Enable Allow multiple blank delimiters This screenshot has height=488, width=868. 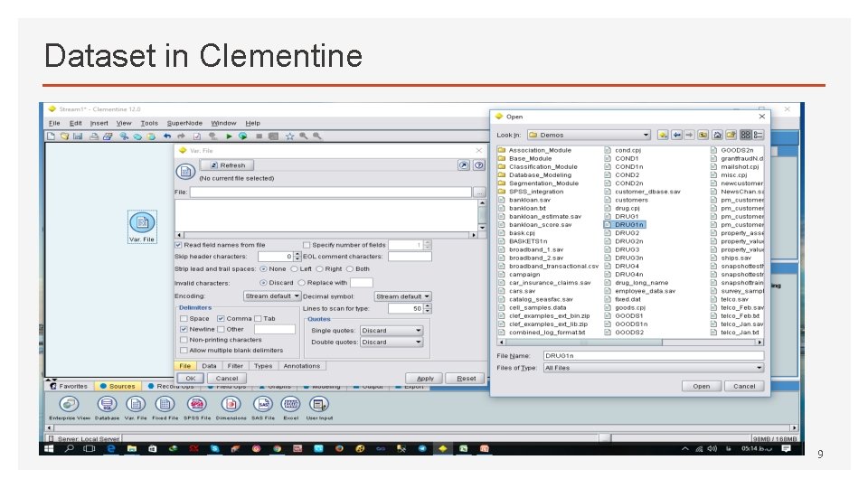tap(184, 351)
